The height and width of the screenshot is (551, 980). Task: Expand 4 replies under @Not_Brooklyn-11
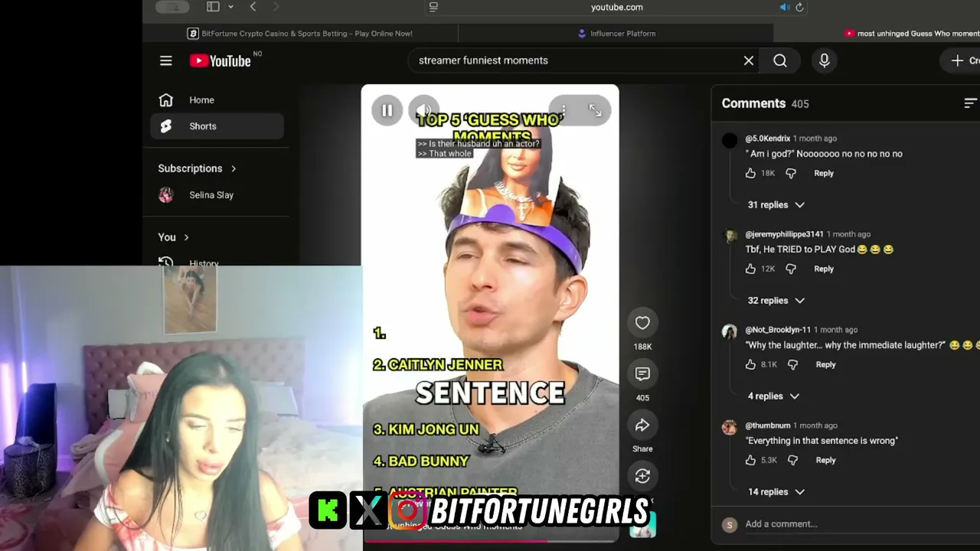773,396
